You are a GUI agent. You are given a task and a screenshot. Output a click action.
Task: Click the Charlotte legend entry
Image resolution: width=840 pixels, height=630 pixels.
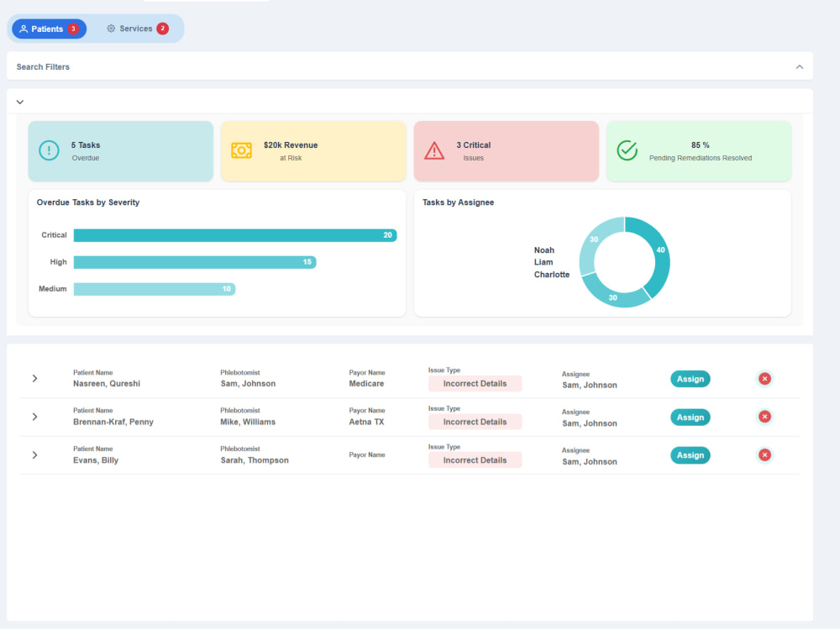[x=551, y=275]
